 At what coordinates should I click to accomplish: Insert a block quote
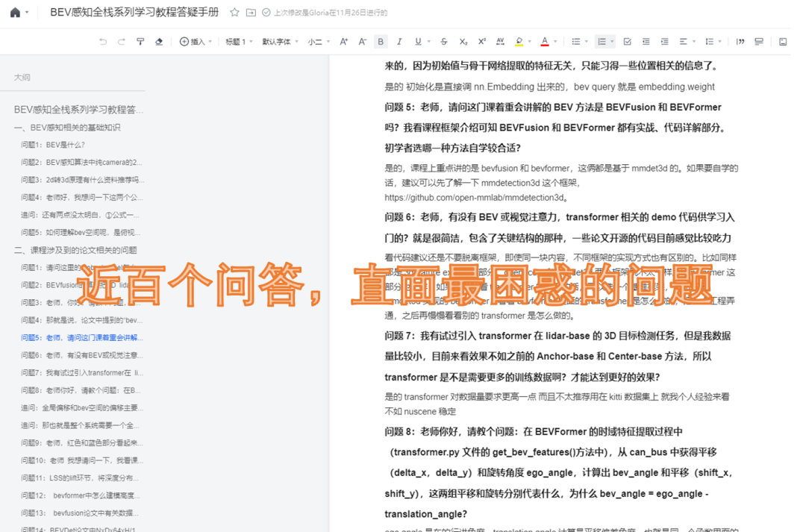pyautogui.click(x=740, y=42)
